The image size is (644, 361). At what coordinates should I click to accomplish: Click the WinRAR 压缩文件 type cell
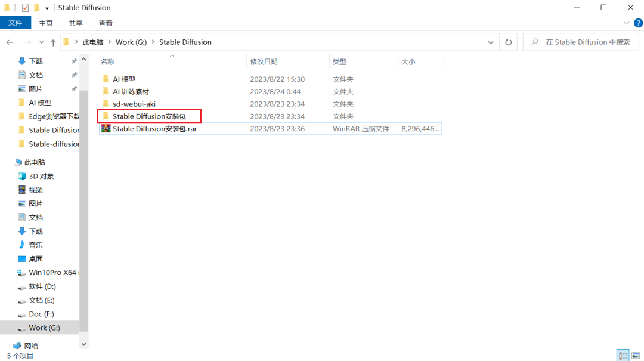coord(361,129)
